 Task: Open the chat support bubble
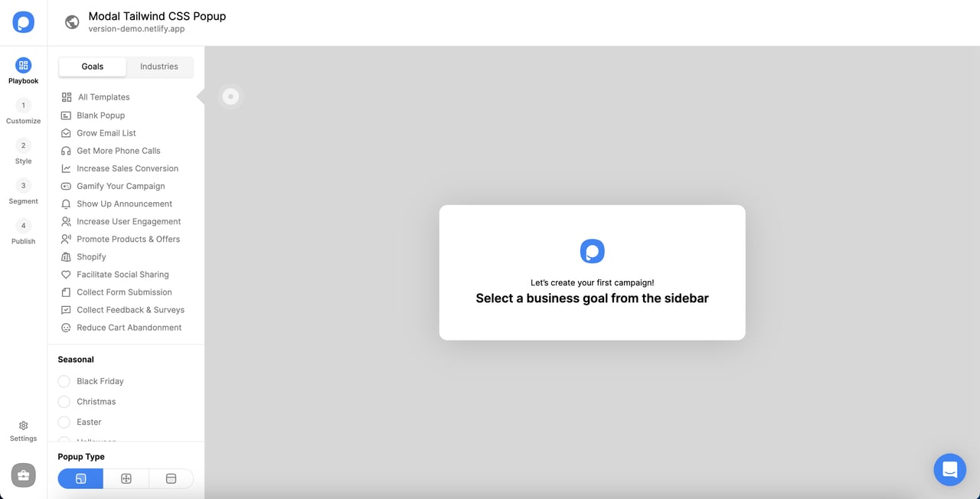(950, 469)
